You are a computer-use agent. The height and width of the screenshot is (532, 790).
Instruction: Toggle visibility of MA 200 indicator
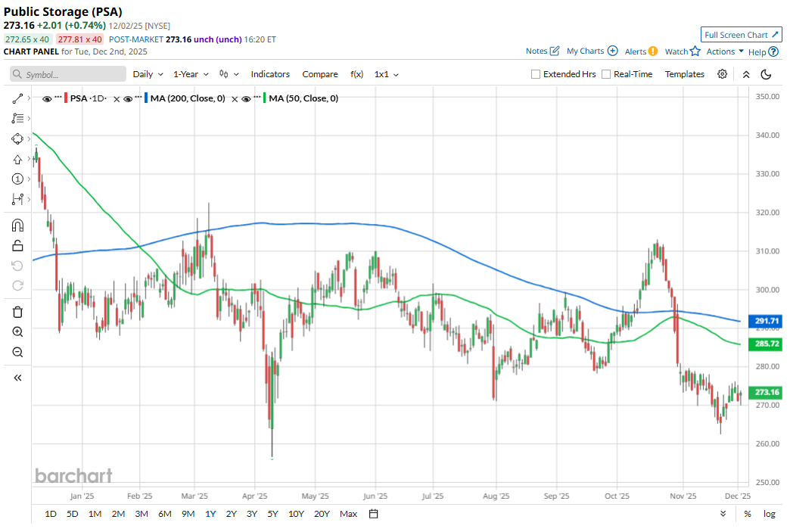pos(128,99)
